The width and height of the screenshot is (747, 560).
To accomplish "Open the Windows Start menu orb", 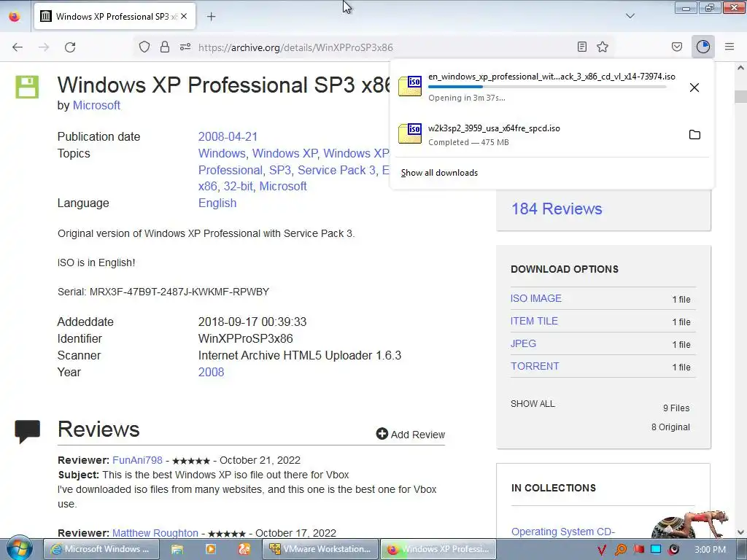I will coord(19,548).
